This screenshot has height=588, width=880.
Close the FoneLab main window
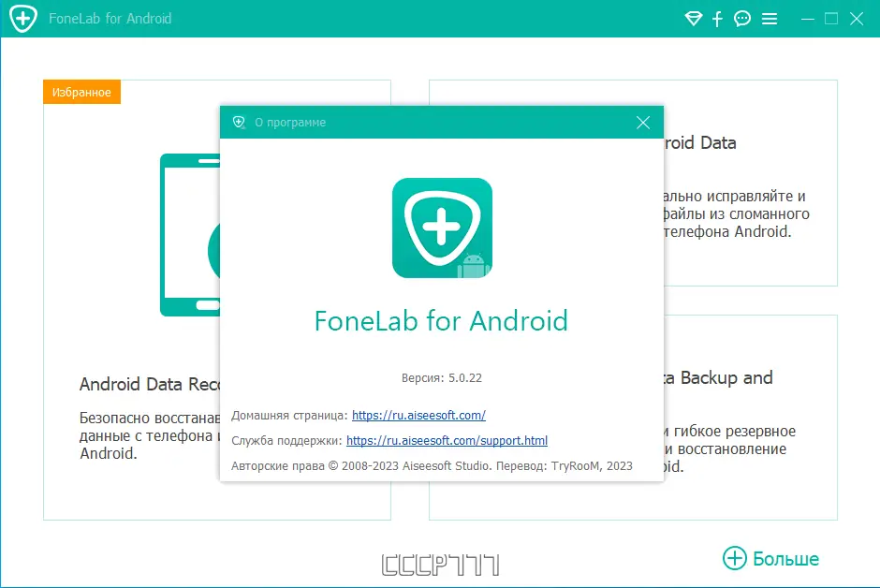coord(857,19)
